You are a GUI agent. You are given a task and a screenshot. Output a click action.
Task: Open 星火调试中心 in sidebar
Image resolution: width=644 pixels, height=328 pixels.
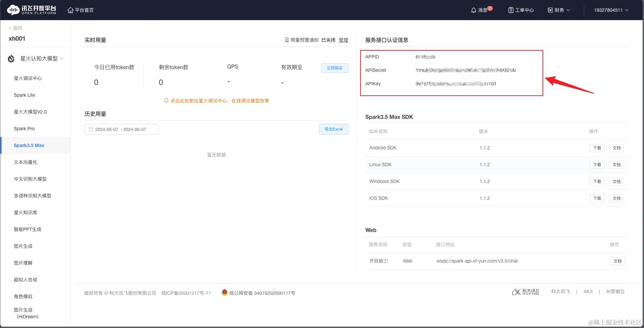tap(28, 78)
